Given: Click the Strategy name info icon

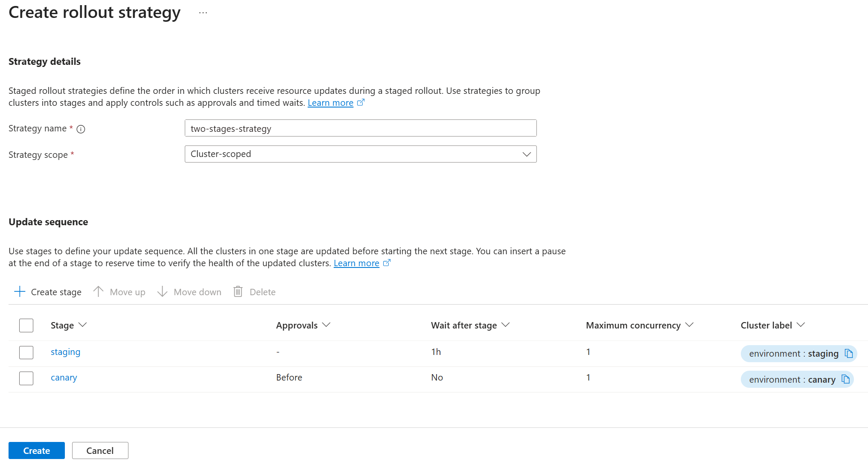Looking at the screenshot, I should pos(81,129).
